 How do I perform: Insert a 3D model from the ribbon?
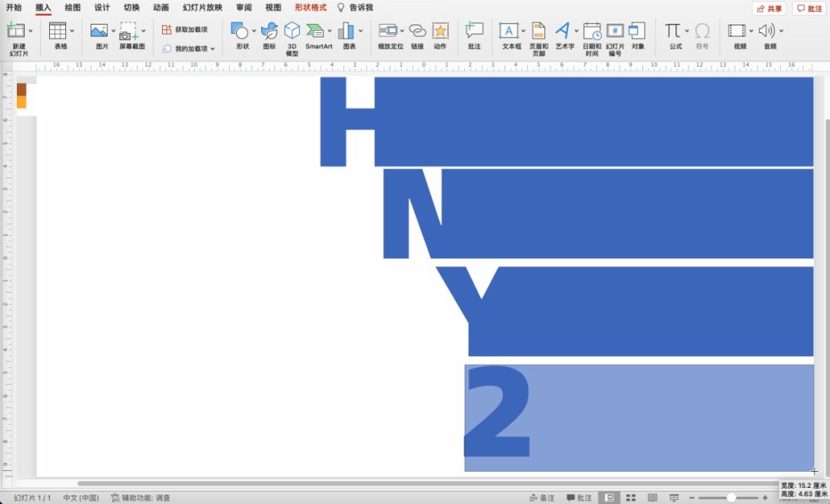tap(292, 31)
